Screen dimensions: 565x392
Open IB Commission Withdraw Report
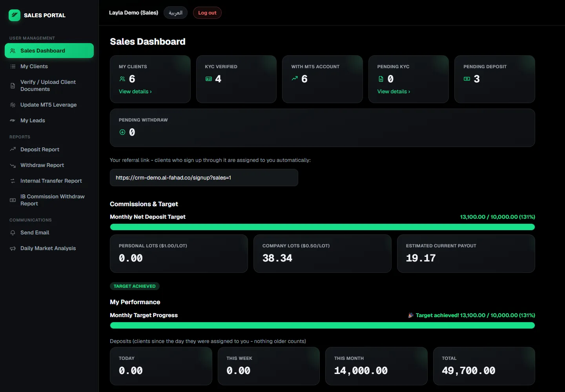pyautogui.click(x=49, y=200)
